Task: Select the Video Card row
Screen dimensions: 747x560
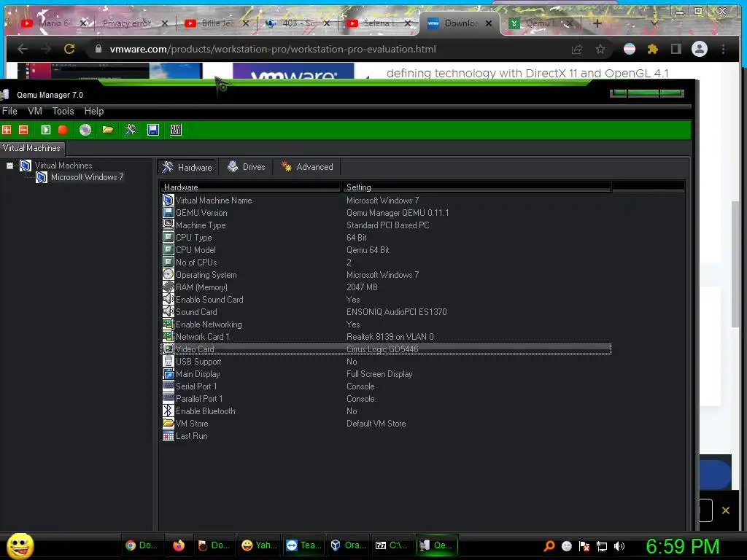Action: point(386,349)
